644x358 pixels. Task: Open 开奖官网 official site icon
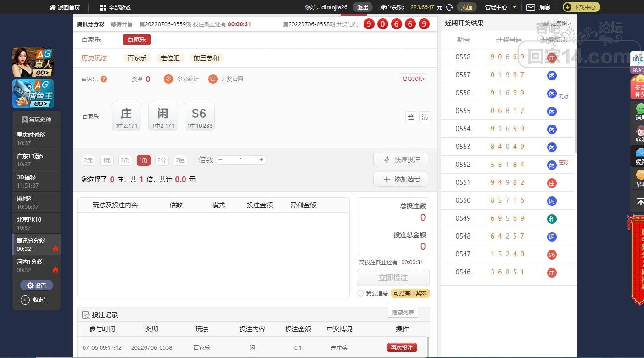[x=213, y=79]
